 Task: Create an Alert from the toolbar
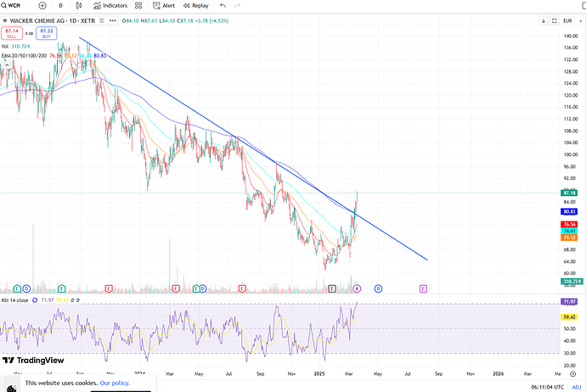164,6
